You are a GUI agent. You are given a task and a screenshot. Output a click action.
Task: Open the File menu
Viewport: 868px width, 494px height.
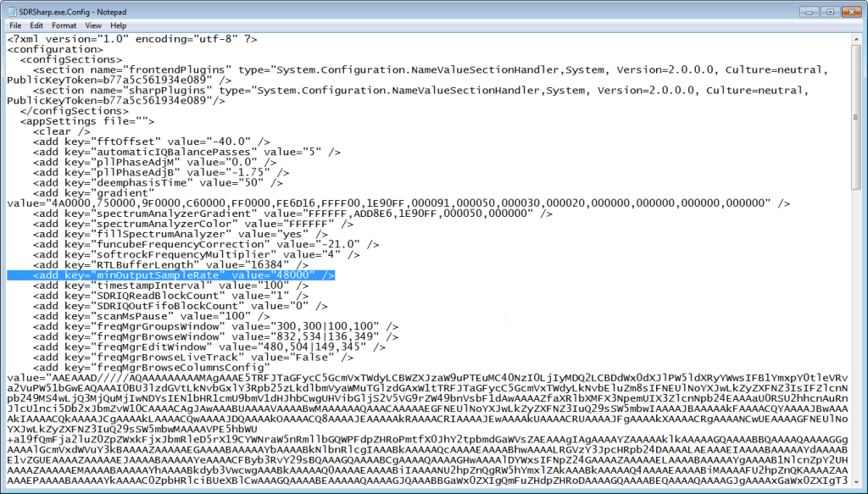14,25
